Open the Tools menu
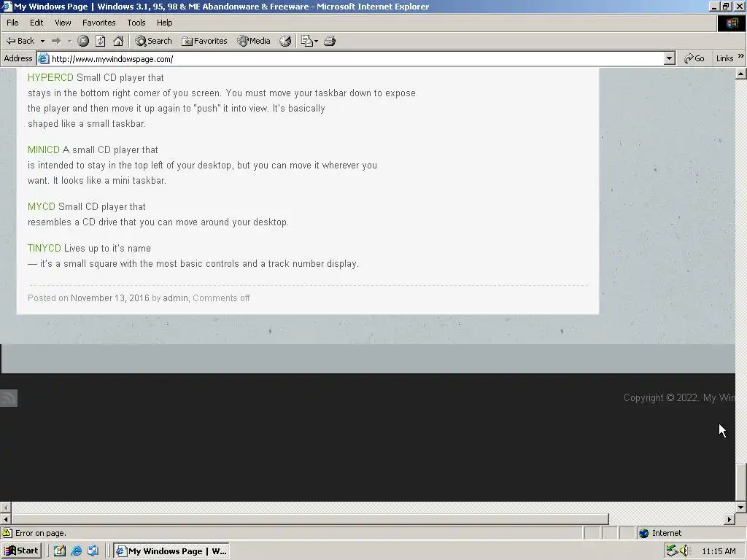The height and width of the screenshot is (560, 747). (x=136, y=23)
